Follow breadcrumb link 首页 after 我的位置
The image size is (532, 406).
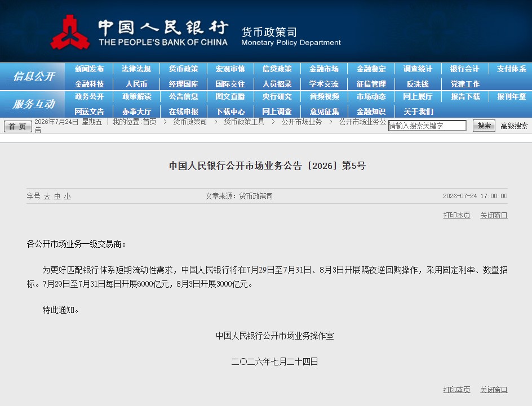coord(150,122)
